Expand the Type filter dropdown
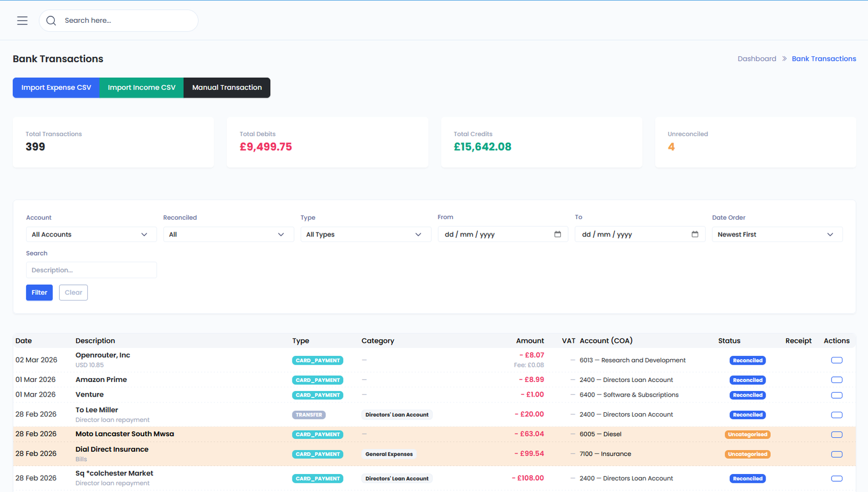This screenshot has width=868, height=492. [365, 234]
